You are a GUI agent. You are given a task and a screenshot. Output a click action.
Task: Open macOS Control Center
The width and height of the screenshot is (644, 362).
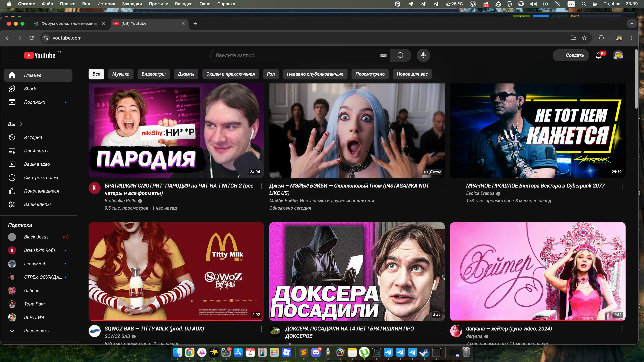(x=595, y=4)
